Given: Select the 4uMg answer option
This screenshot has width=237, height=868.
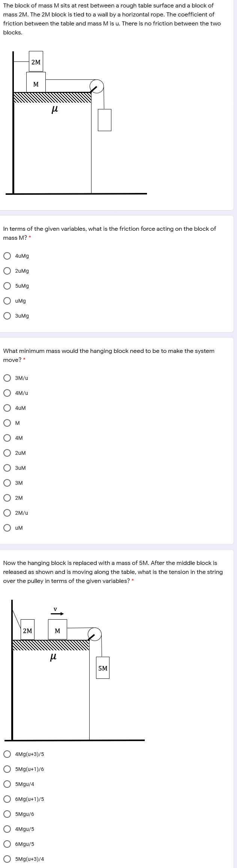Looking at the screenshot, I should (x=7, y=255).
